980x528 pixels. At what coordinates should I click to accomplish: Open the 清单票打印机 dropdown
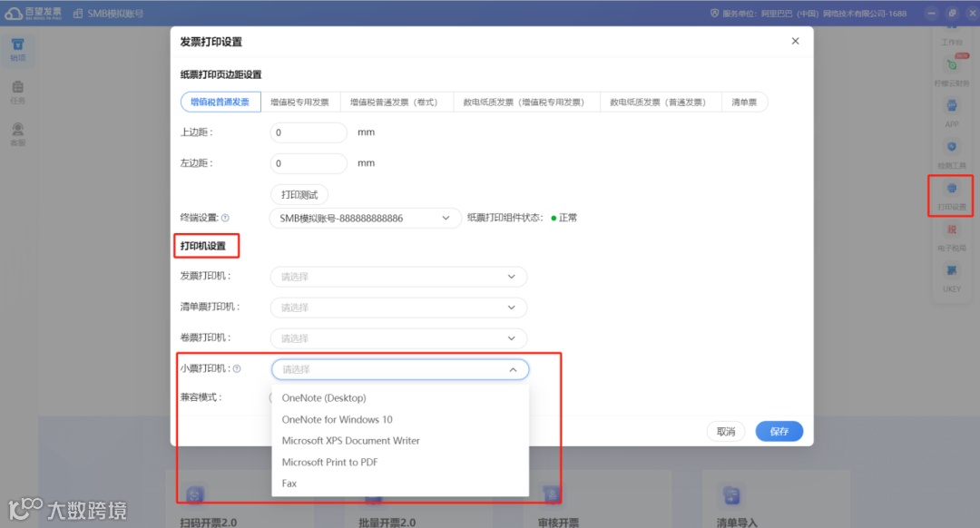[398, 308]
